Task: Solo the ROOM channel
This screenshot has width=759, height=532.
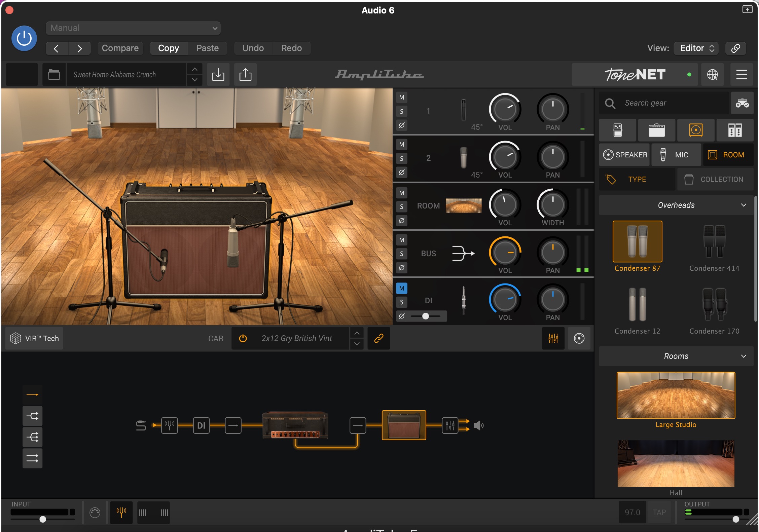Action: click(x=401, y=206)
